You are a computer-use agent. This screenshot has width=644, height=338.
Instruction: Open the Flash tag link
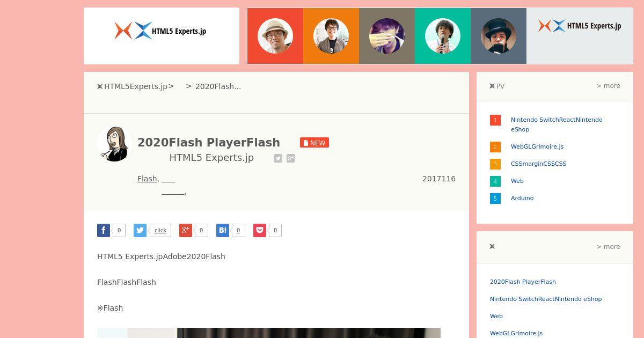point(147,179)
